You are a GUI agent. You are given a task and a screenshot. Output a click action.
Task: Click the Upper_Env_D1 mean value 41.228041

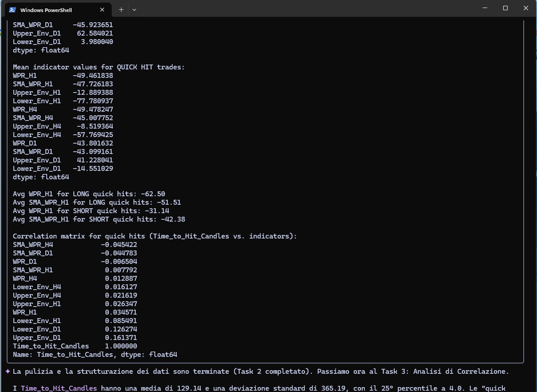pyautogui.click(x=95, y=160)
